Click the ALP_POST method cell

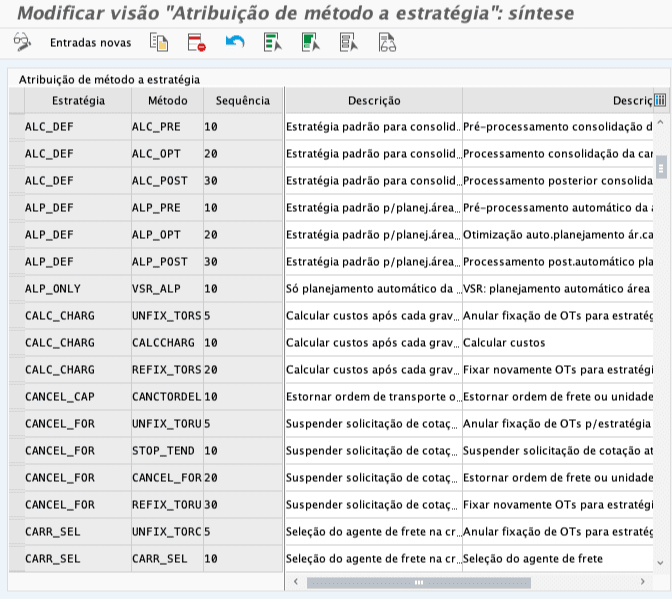[x=168, y=262]
